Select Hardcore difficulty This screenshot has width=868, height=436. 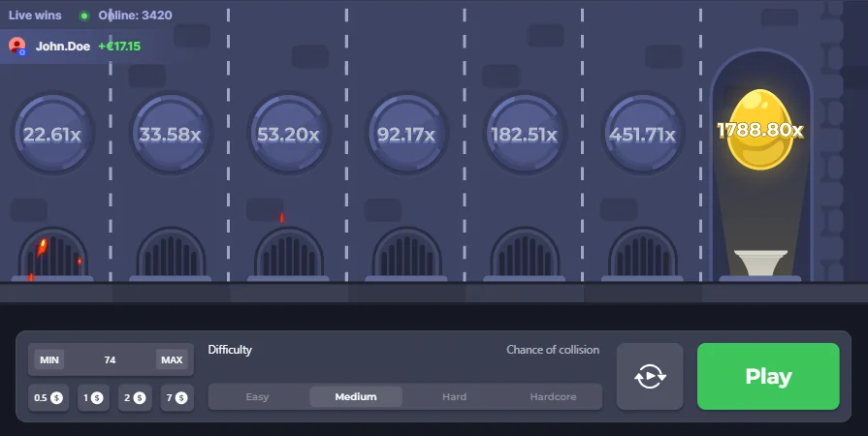click(x=553, y=396)
